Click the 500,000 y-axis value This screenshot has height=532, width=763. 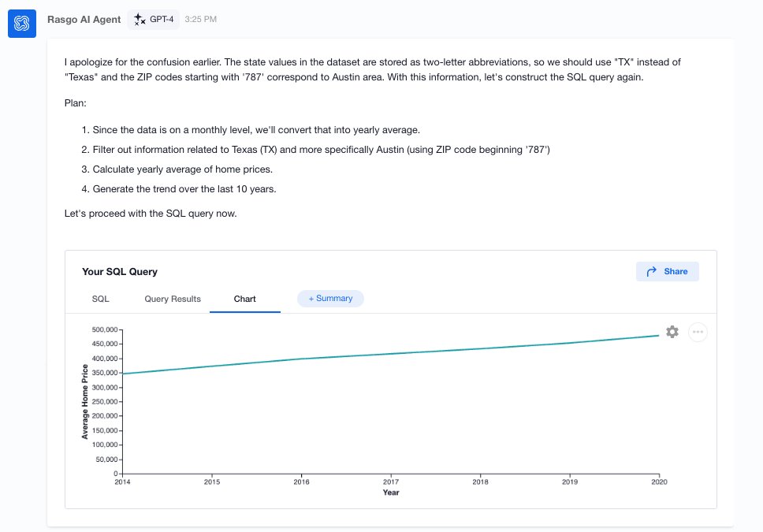click(x=105, y=329)
